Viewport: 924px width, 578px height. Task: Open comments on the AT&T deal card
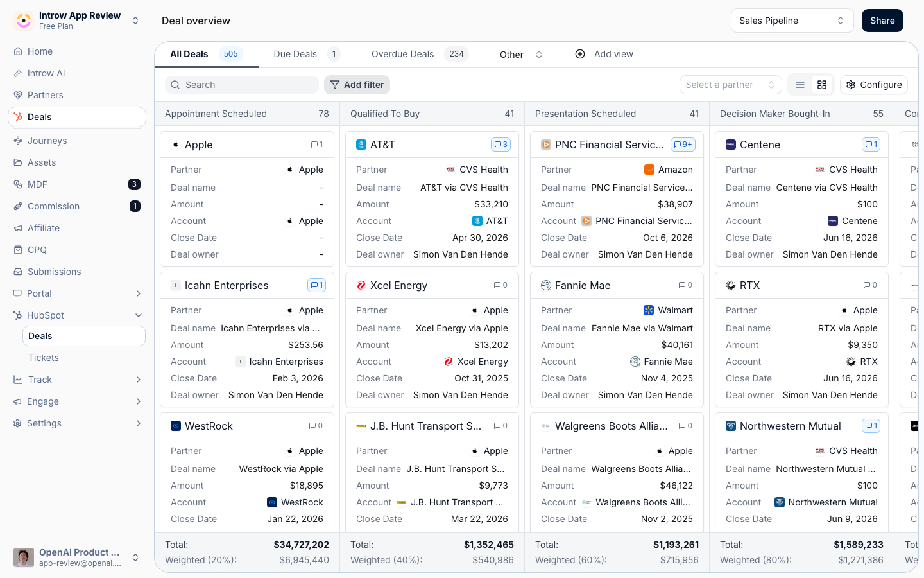(501, 144)
